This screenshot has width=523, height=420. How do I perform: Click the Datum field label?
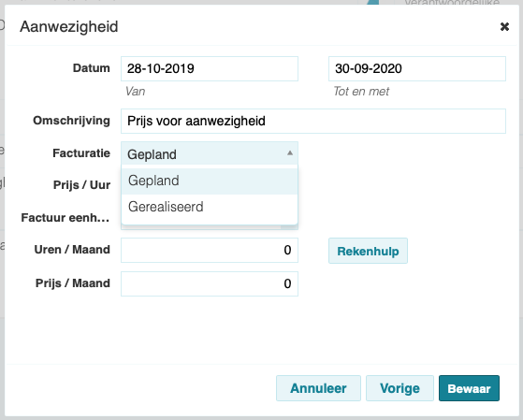pyautogui.click(x=92, y=68)
